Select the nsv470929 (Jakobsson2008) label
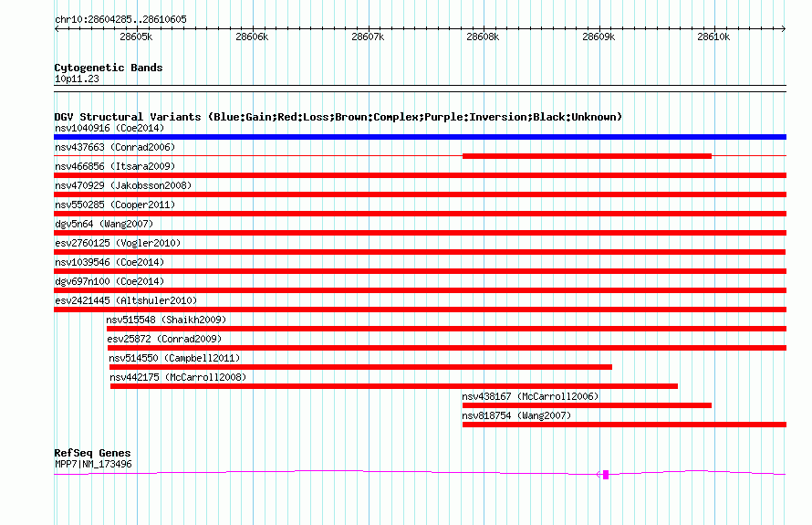This screenshot has height=525, width=812. [123, 185]
